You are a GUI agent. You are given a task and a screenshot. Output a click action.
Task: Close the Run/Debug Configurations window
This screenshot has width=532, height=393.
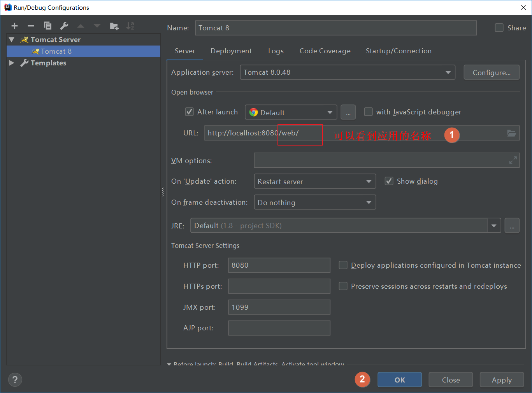[523, 7]
